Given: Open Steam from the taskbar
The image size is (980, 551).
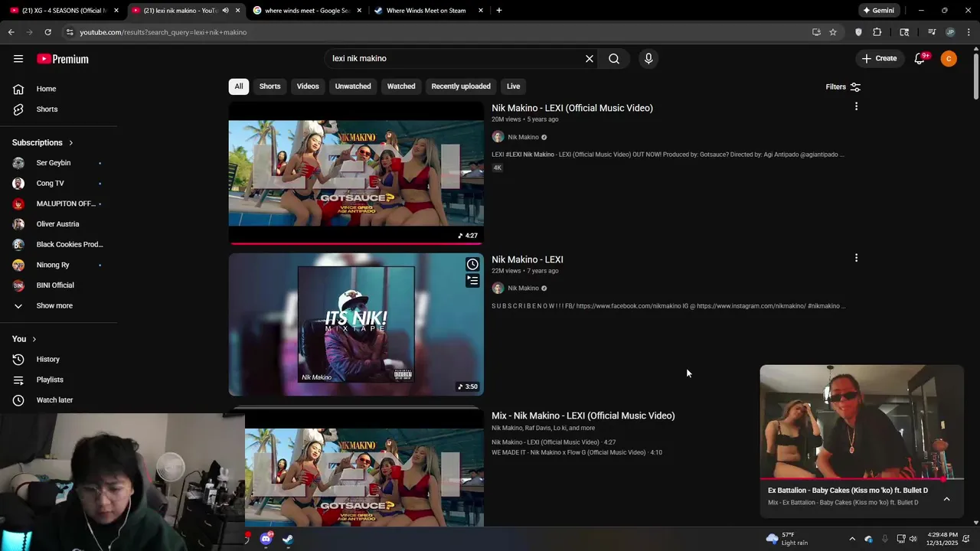Looking at the screenshot, I should pos(287,539).
